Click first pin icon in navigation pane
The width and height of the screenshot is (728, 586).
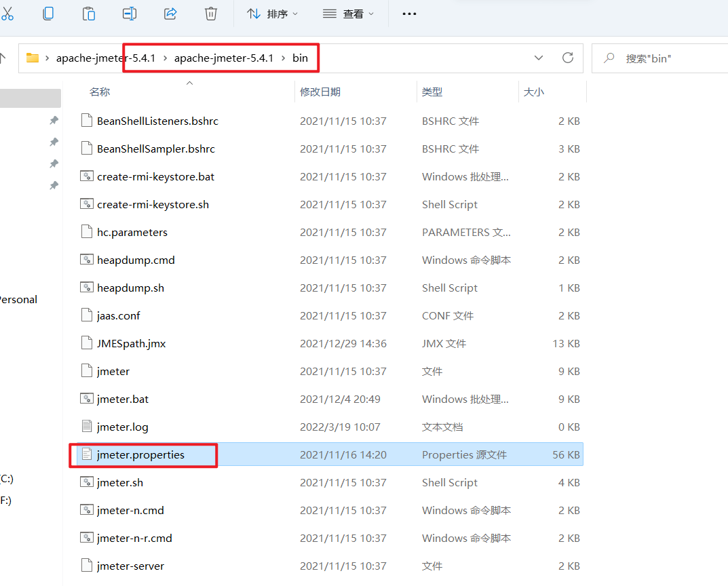[54, 121]
